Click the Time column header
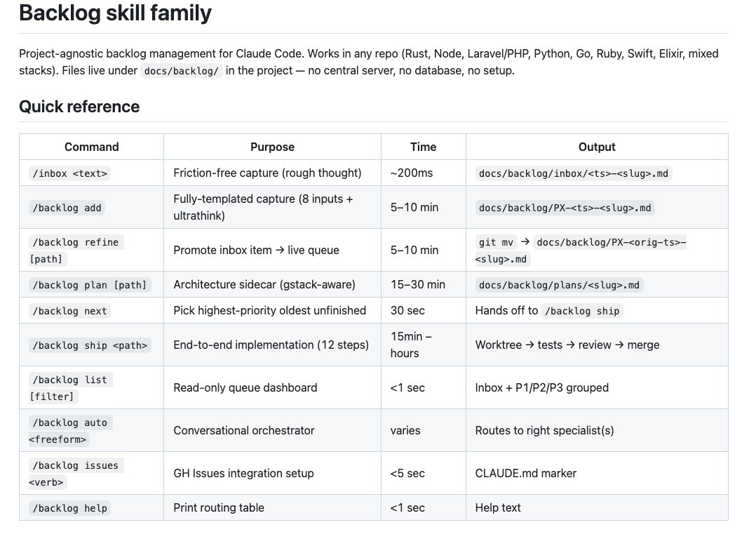The width and height of the screenshot is (756, 539). coord(423,147)
